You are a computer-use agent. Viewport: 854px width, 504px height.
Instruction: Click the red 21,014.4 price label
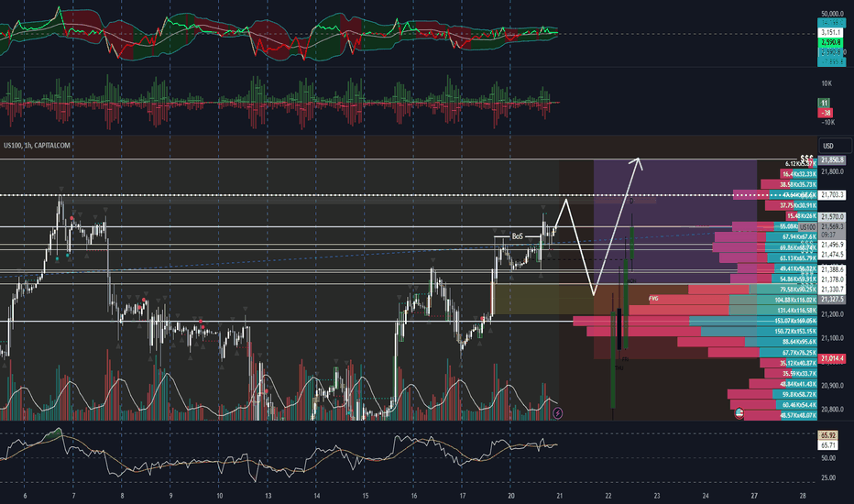tap(832, 358)
